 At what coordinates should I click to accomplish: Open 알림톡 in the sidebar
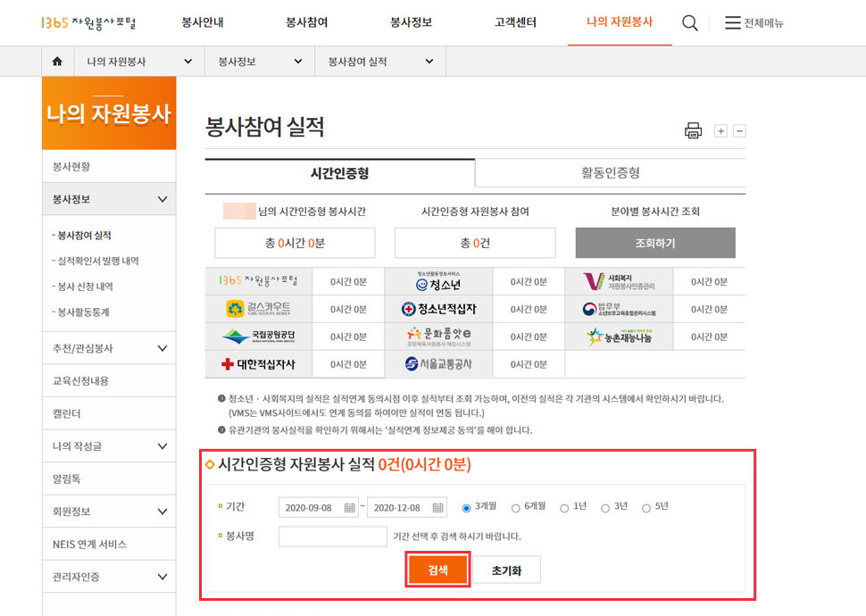point(109,479)
